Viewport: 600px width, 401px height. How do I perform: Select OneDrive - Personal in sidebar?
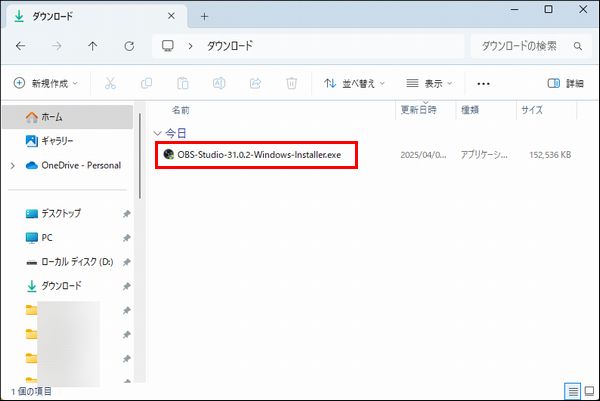pos(73,165)
